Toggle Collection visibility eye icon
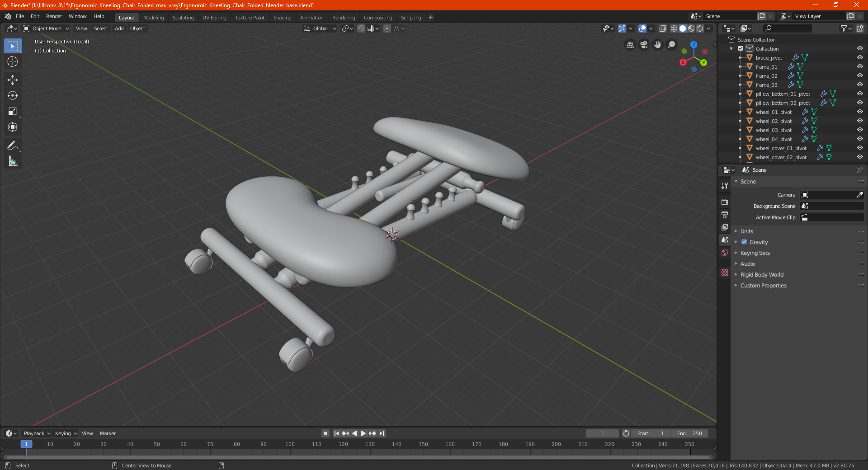 pyautogui.click(x=860, y=48)
